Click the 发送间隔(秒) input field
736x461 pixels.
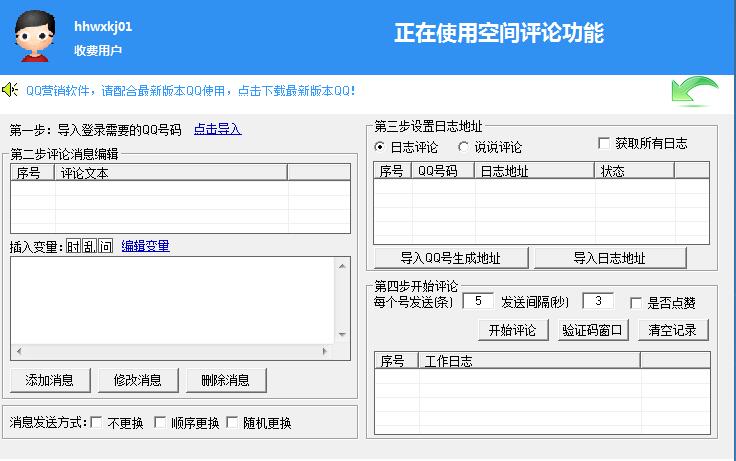(598, 301)
